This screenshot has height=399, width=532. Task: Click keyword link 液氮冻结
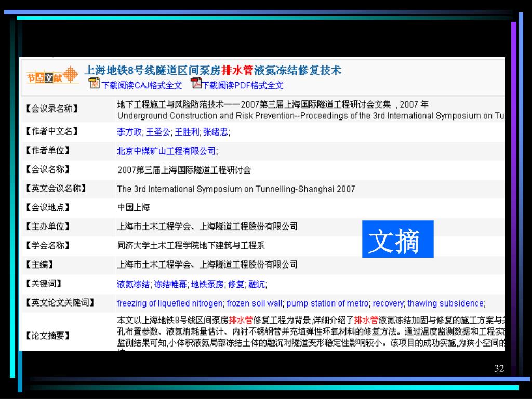(133, 284)
